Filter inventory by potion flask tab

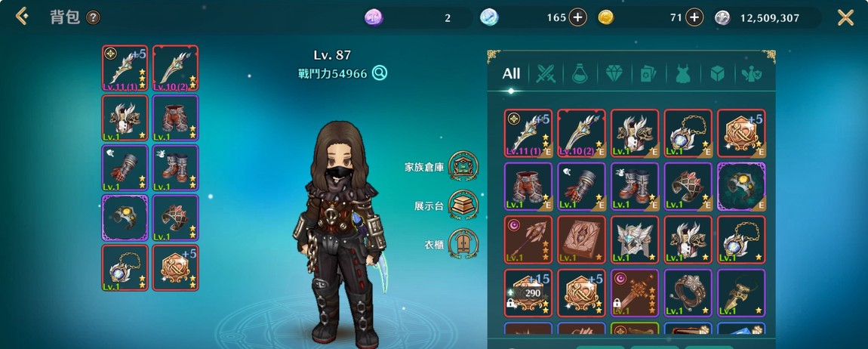(580, 73)
